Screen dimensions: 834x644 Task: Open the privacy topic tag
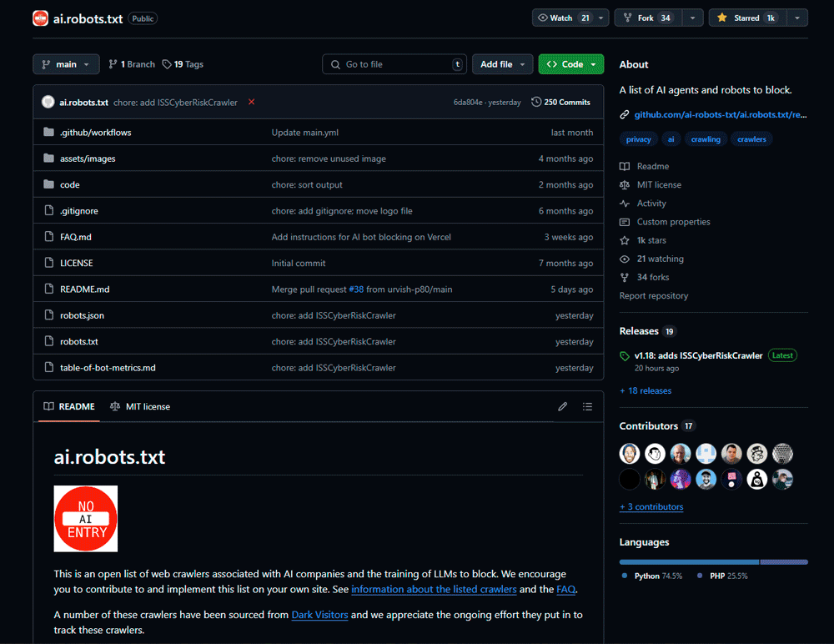pyautogui.click(x=638, y=139)
